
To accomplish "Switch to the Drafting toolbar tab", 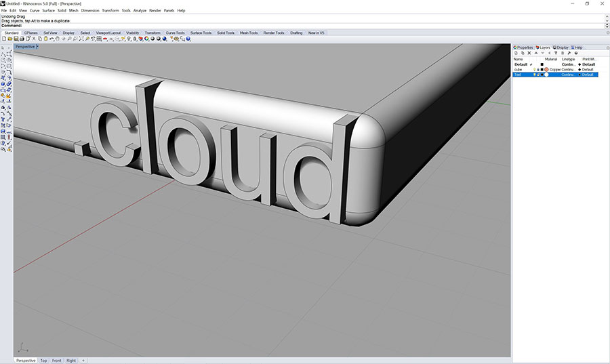I will [x=296, y=33].
